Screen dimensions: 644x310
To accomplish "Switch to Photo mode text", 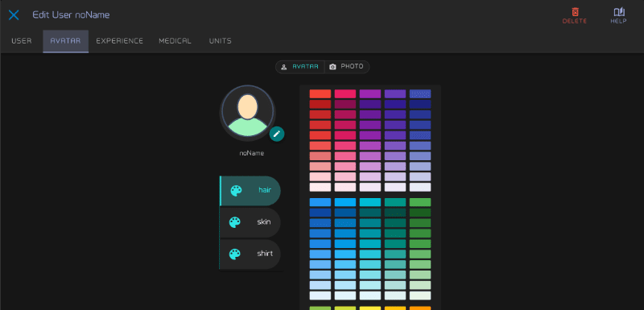I will 352,67.
